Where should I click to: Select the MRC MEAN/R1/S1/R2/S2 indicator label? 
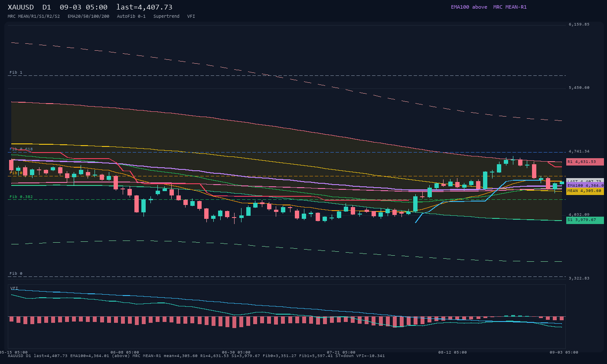[x=34, y=16]
